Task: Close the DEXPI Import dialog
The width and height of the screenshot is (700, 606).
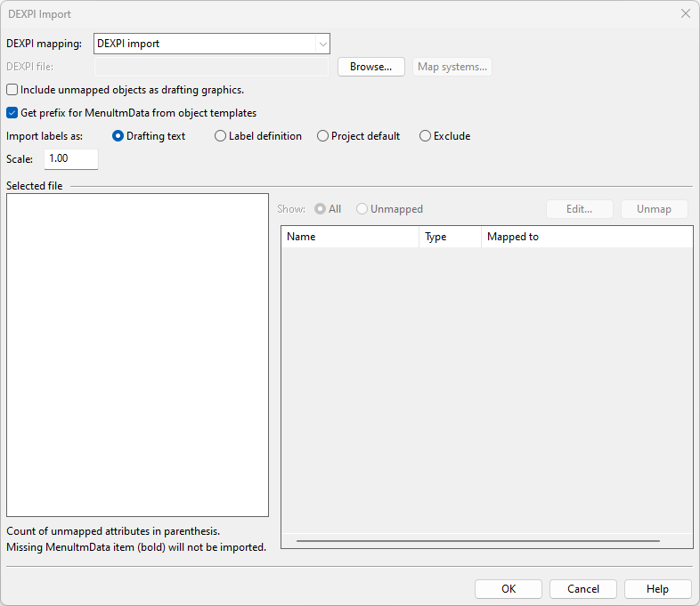Action: point(685,13)
